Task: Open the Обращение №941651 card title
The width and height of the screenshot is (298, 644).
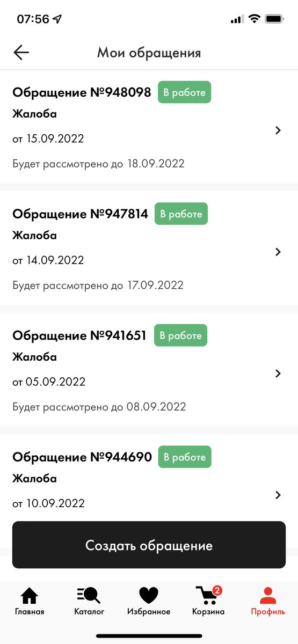Action: tap(79, 335)
